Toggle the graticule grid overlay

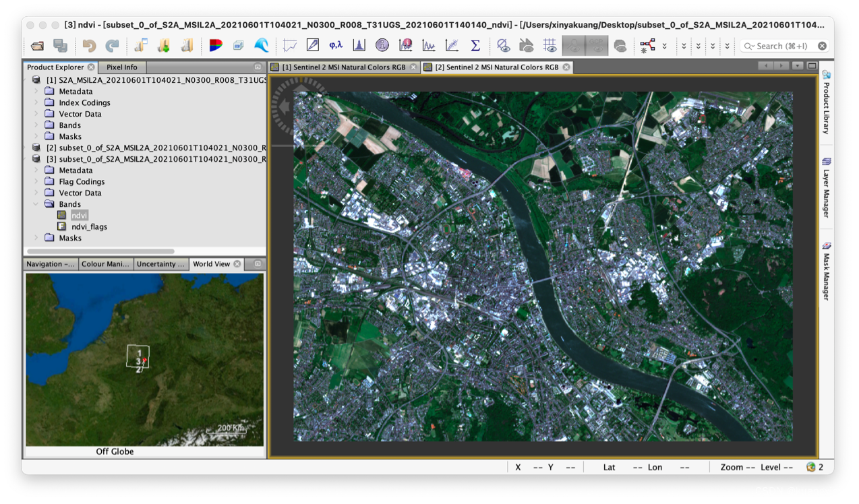coord(550,46)
